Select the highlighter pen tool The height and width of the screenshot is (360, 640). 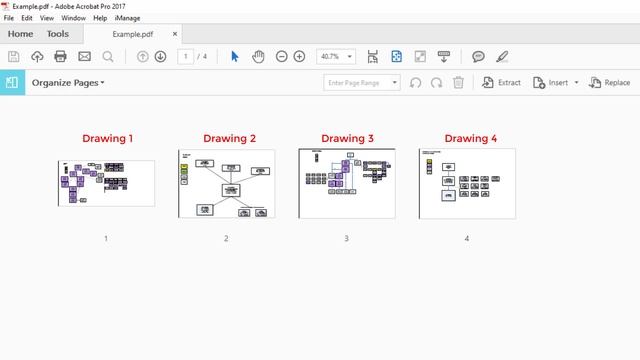click(502, 56)
